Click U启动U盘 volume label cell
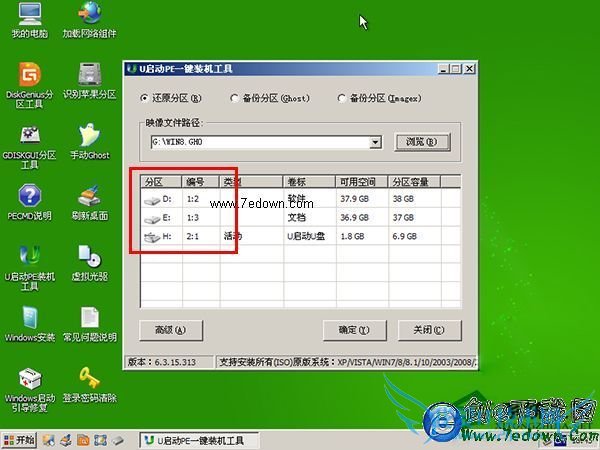Screen dimensions: 600x450 [306, 236]
